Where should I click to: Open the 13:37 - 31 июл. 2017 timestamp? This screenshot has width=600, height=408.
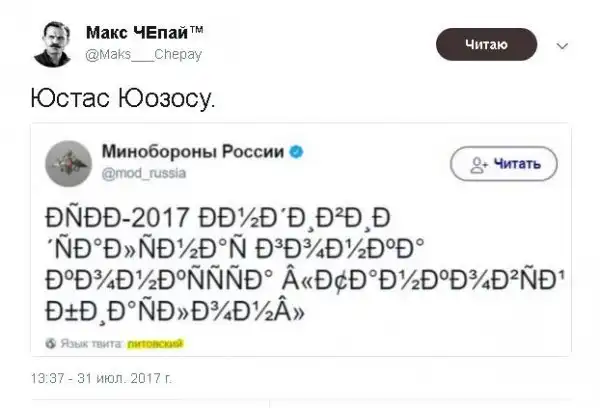click(x=102, y=379)
